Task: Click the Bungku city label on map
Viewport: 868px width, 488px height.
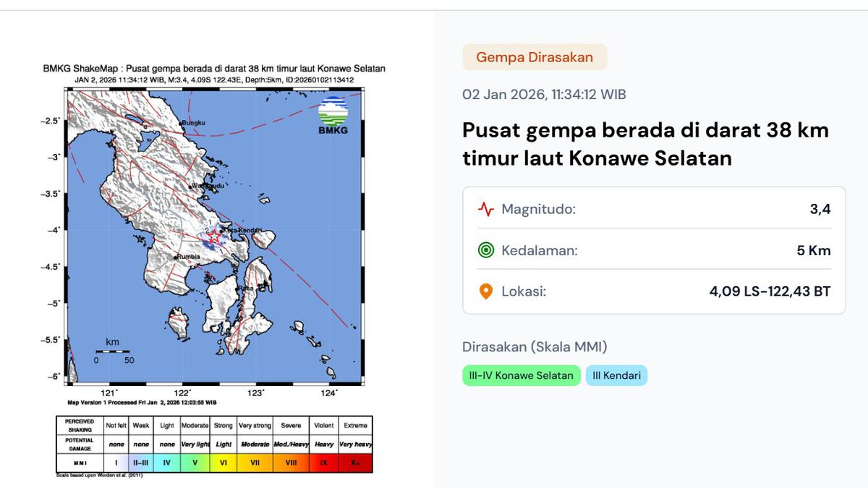Action: (x=193, y=123)
